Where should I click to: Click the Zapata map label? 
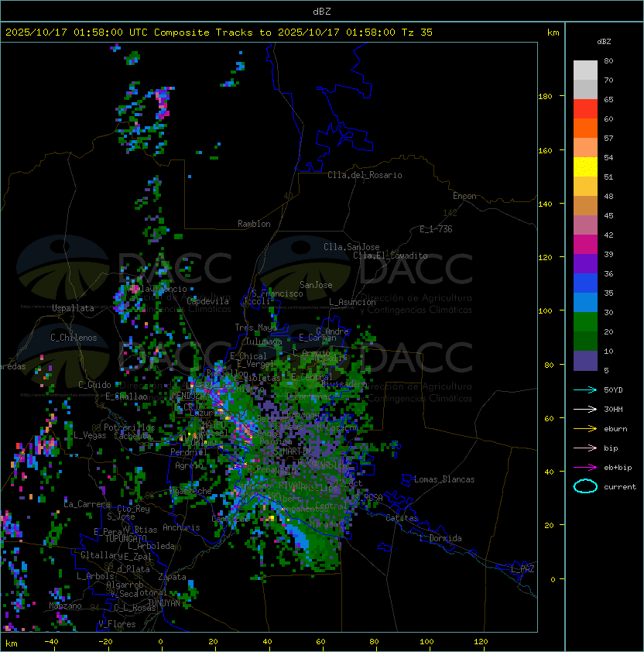172,577
